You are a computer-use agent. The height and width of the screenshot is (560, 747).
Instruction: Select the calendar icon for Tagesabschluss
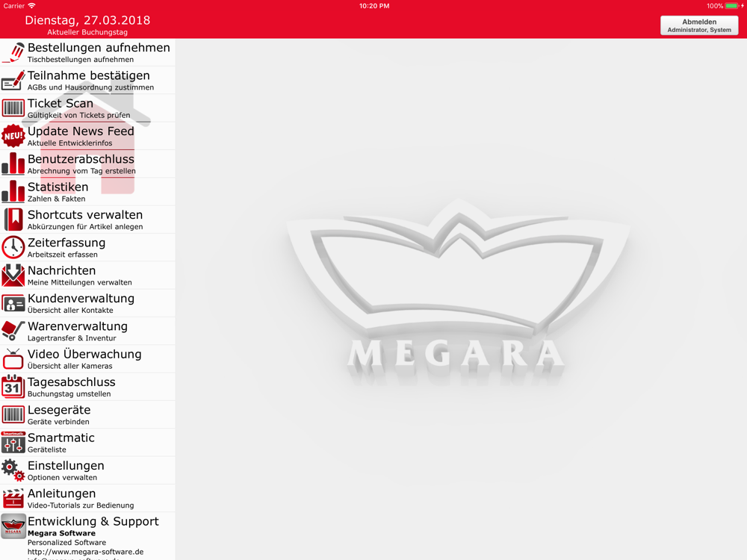(13, 387)
